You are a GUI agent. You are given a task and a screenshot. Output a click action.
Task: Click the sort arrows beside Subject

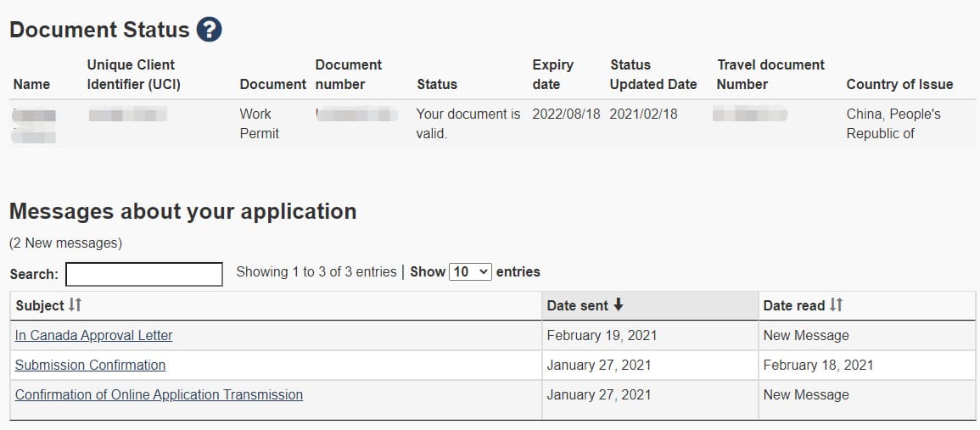[75, 305]
